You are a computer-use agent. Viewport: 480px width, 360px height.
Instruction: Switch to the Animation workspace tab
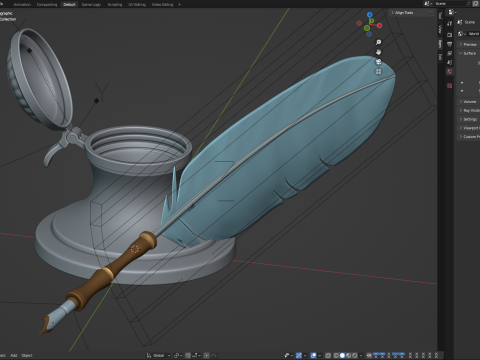pyautogui.click(x=22, y=4)
